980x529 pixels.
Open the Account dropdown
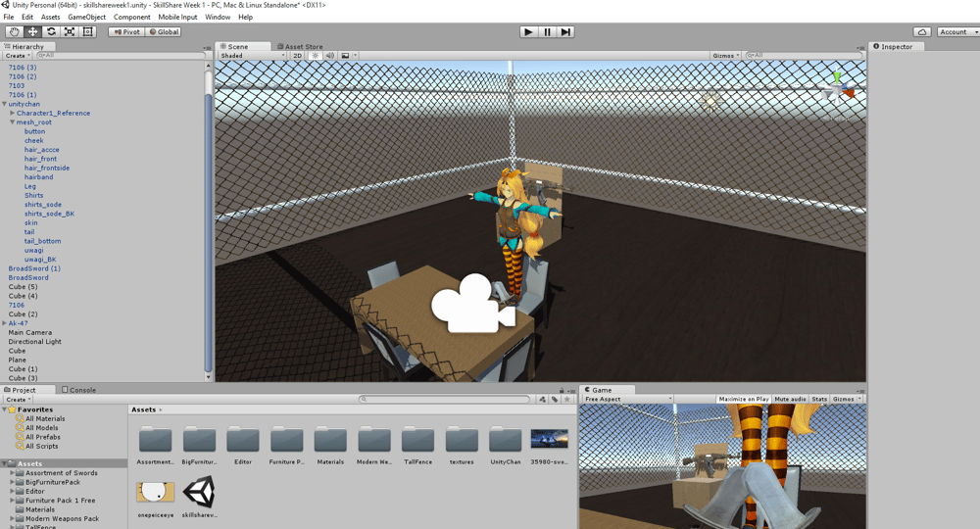957,32
